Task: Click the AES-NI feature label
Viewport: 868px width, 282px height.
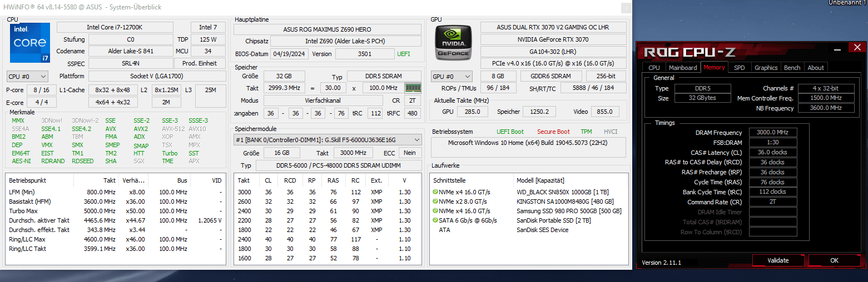Action: pos(21,161)
